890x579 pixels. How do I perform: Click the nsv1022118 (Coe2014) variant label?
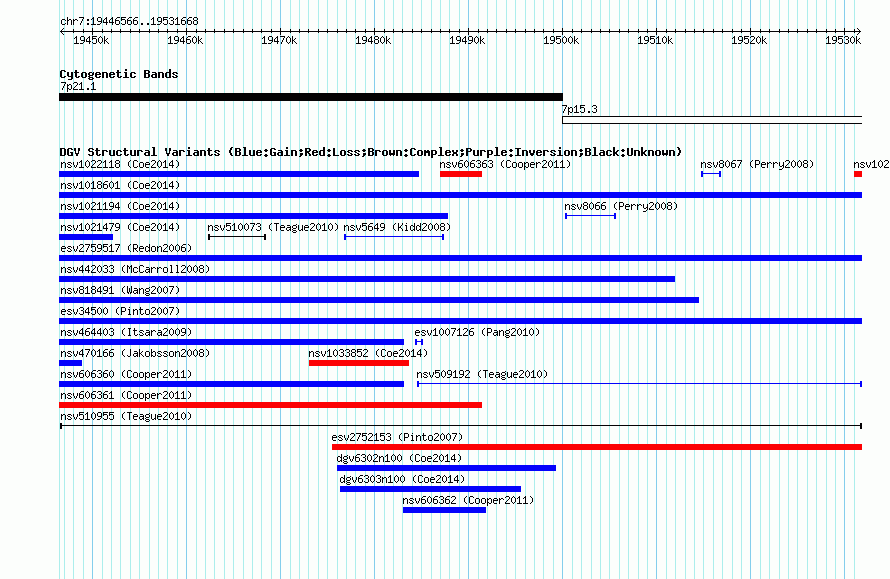point(120,165)
